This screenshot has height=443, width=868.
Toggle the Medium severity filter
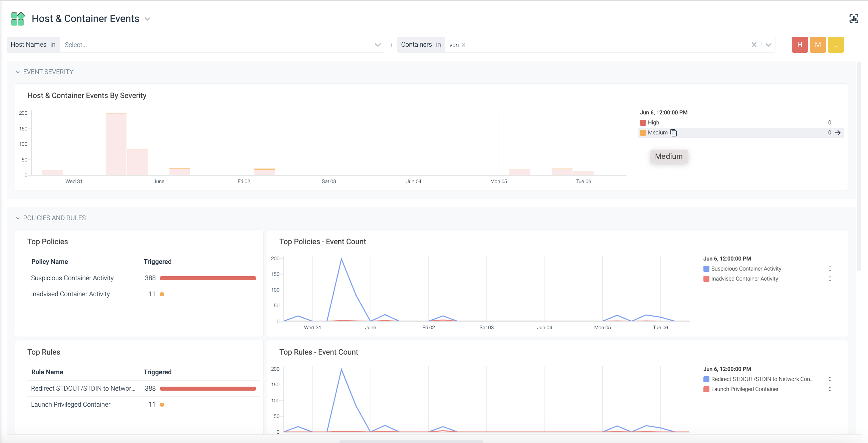pyautogui.click(x=818, y=44)
